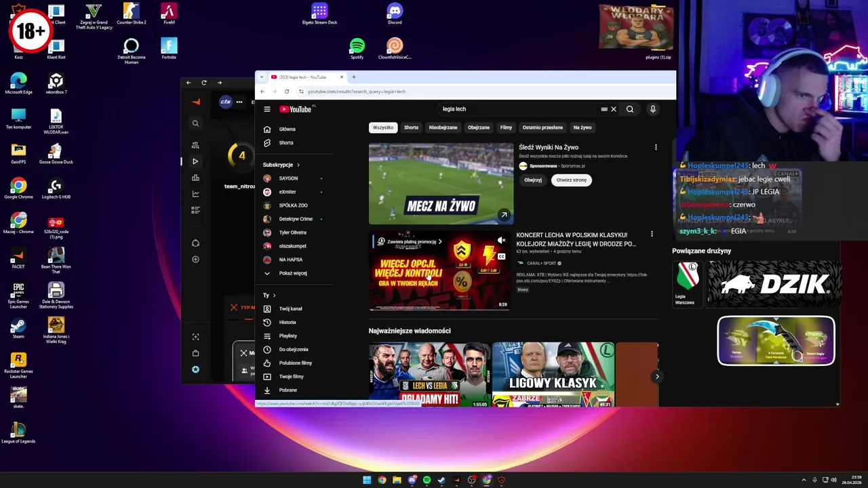Open Playlisty in the YouTube sidebar
This screenshot has width=868, height=488.
point(288,335)
